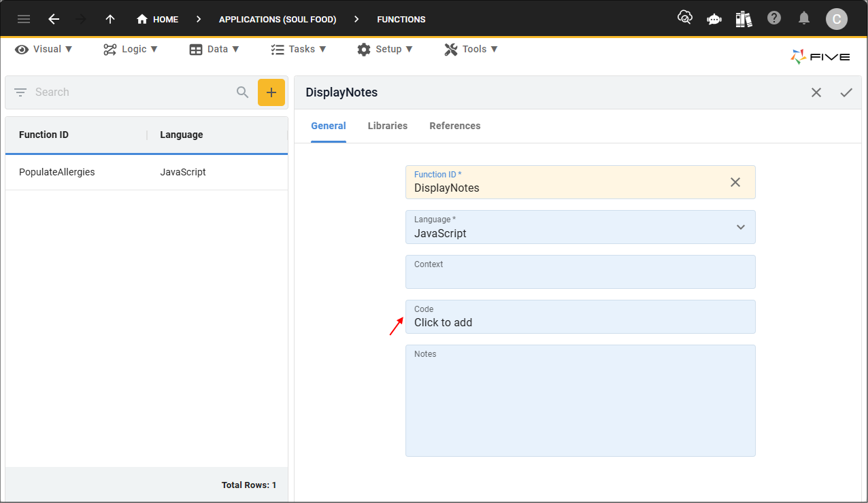Clear the Function ID field
This screenshot has width=868, height=503.
[735, 182]
